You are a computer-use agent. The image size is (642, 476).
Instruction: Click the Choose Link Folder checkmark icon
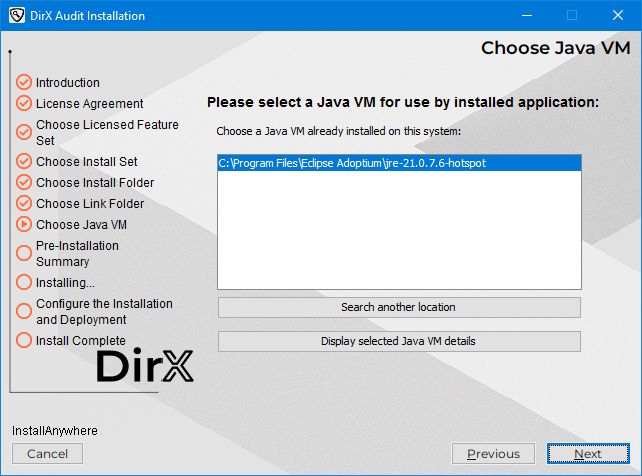(x=24, y=203)
